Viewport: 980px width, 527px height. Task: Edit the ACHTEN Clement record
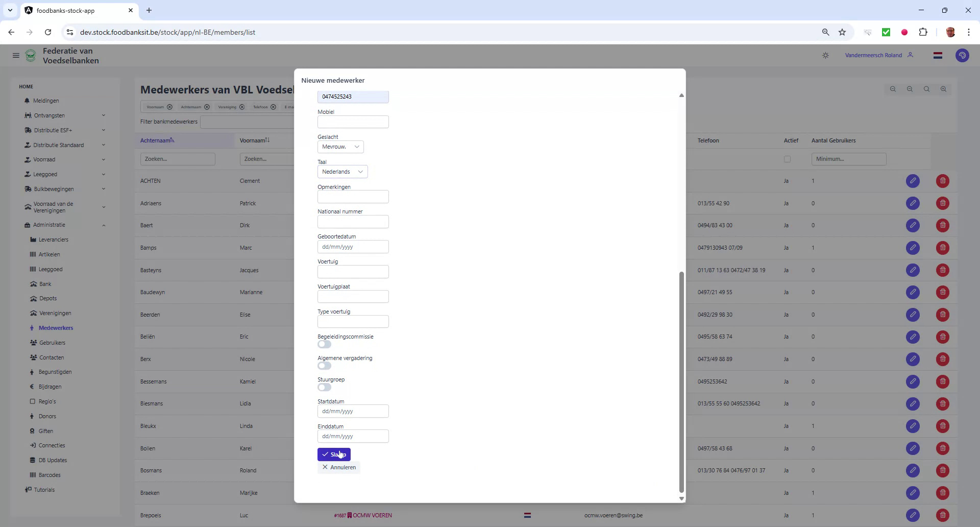click(913, 181)
